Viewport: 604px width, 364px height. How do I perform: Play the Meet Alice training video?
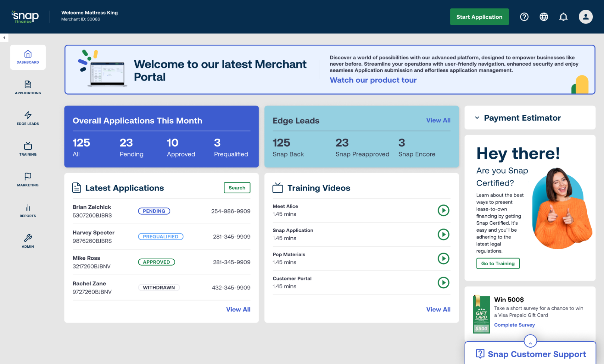[x=443, y=210]
